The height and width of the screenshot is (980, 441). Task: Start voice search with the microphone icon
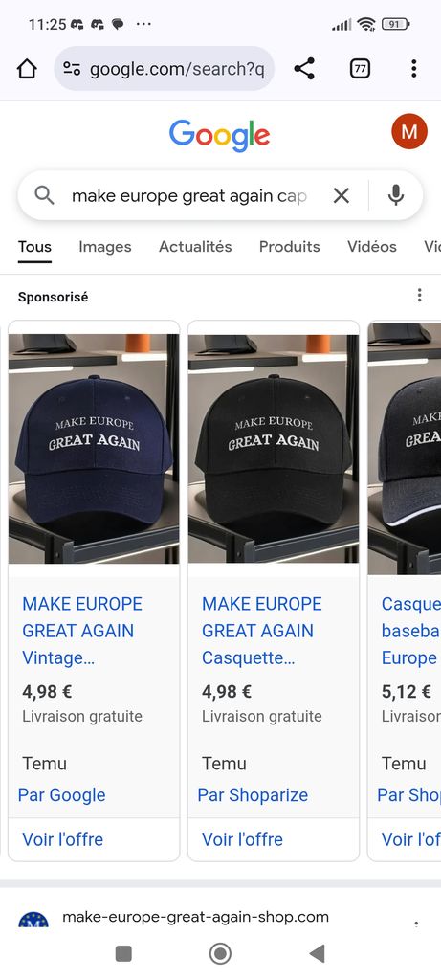395,195
